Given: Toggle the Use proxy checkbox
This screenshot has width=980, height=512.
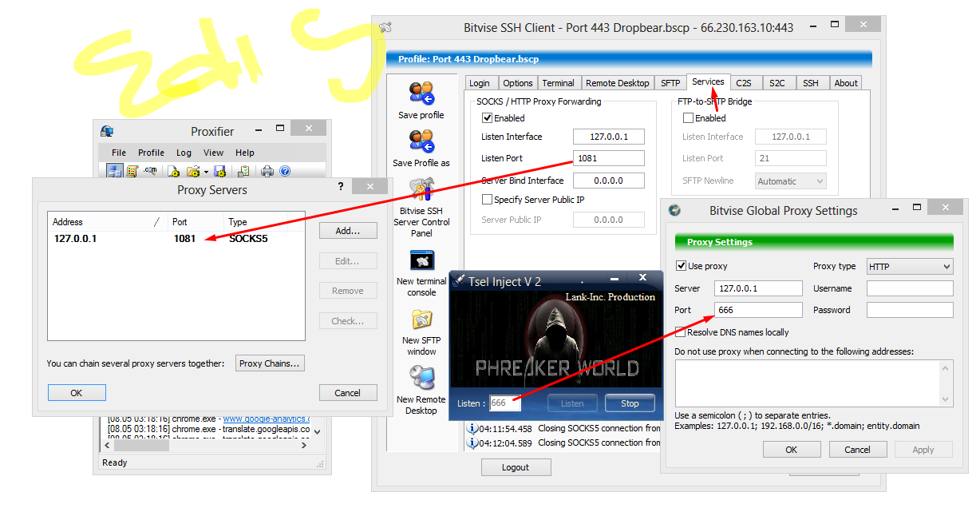Looking at the screenshot, I should click(681, 266).
